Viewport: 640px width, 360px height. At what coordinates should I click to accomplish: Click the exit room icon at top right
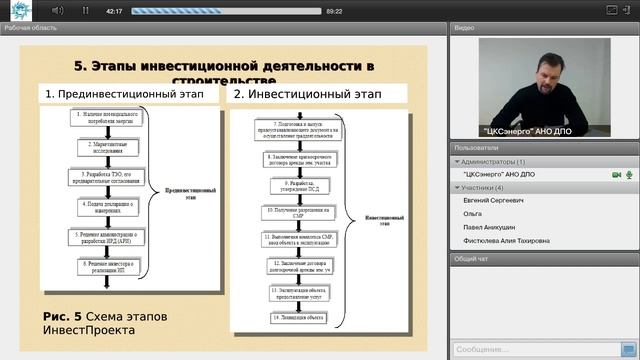click(x=627, y=10)
